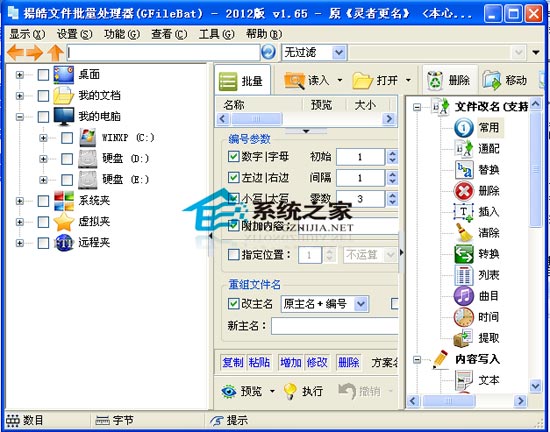Check the 硬盘 (D:) drive checkbox
The image size is (550, 432).
pos(67,159)
